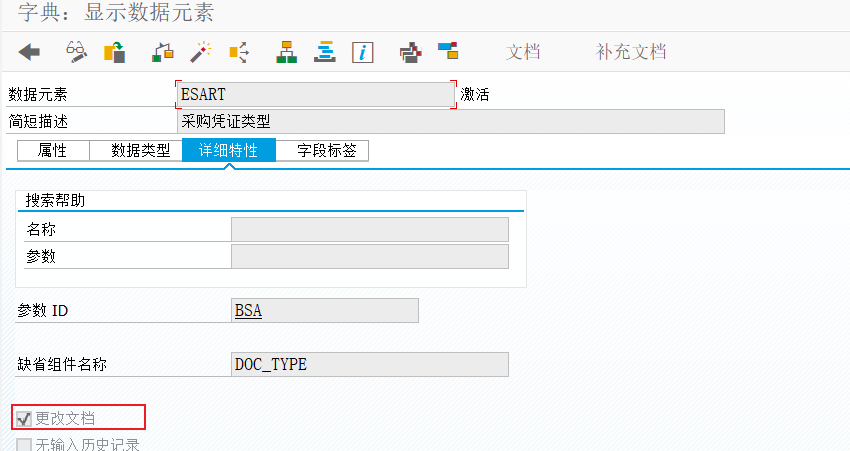Open the Where-Used List icon
The width and height of the screenshot is (850, 451).
click(x=239, y=52)
